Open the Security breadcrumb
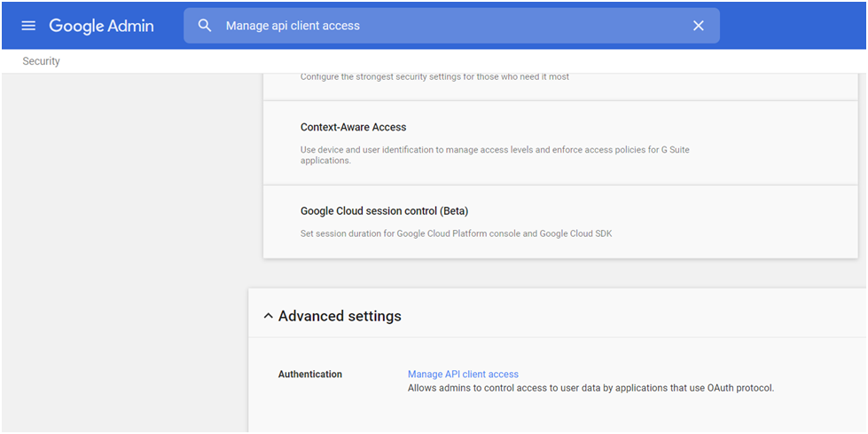This screenshot has width=868, height=434. (x=41, y=61)
